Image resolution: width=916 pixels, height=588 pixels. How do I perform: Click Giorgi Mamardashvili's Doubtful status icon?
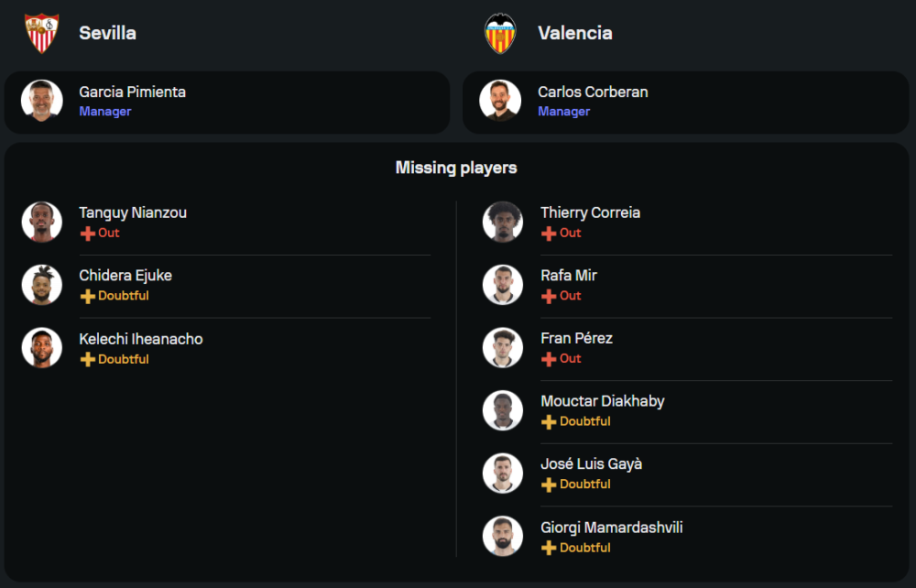click(x=549, y=548)
